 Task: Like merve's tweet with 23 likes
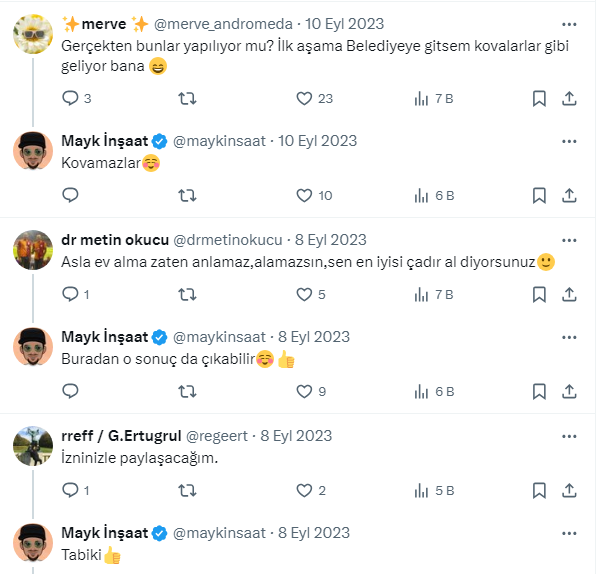[x=305, y=98]
